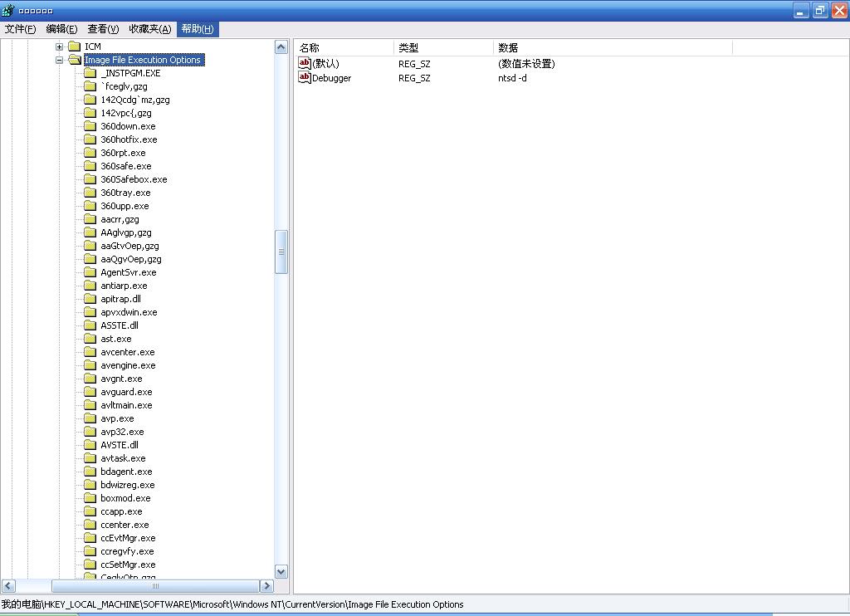
Task: Open the 编辑(E) menu
Action: tap(61, 29)
